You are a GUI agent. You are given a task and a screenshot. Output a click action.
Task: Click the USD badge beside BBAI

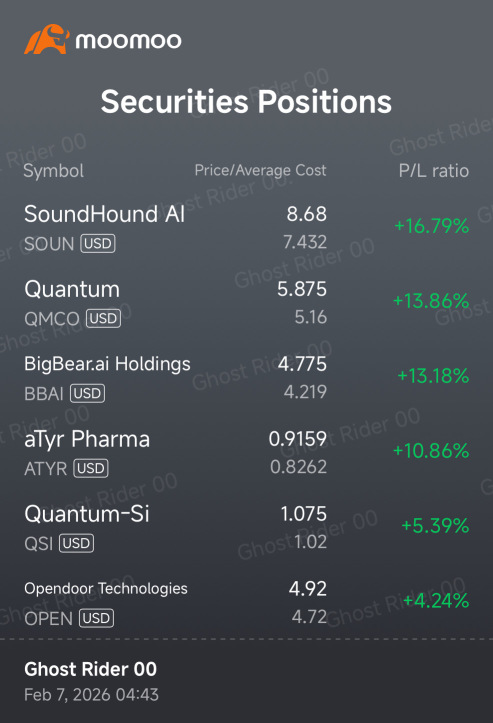pos(87,393)
